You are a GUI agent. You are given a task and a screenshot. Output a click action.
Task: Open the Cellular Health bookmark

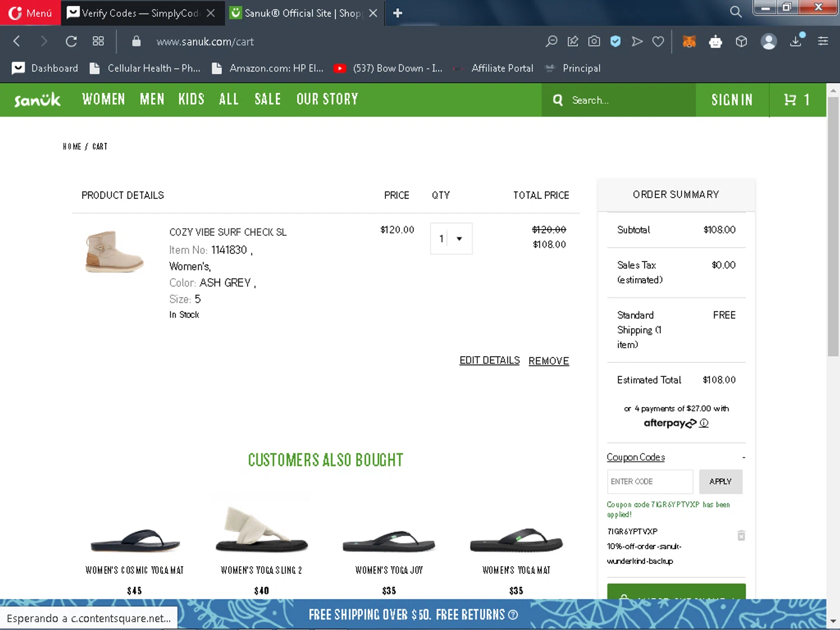[x=144, y=68]
